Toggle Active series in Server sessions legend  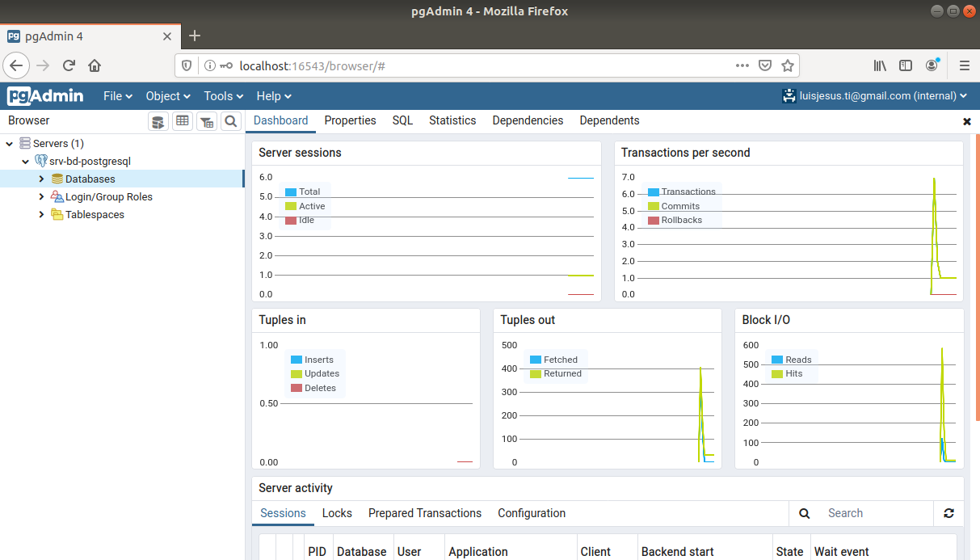(305, 206)
